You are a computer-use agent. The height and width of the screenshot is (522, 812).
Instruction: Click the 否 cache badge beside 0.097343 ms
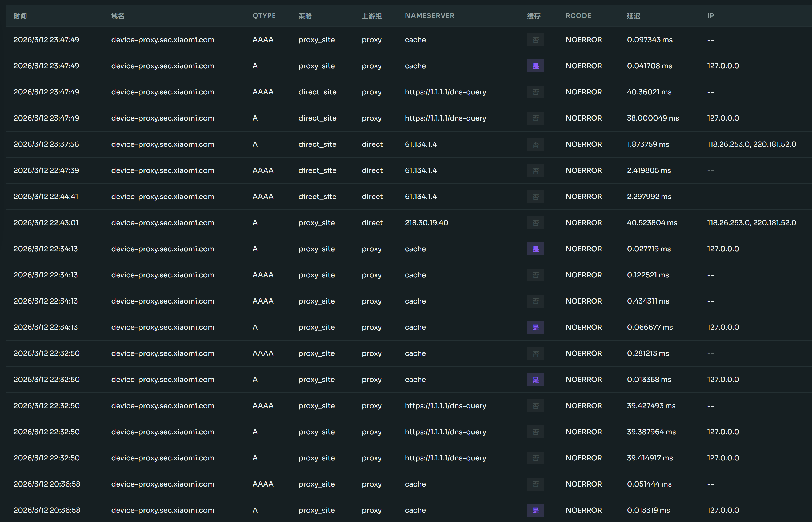coord(535,40)
